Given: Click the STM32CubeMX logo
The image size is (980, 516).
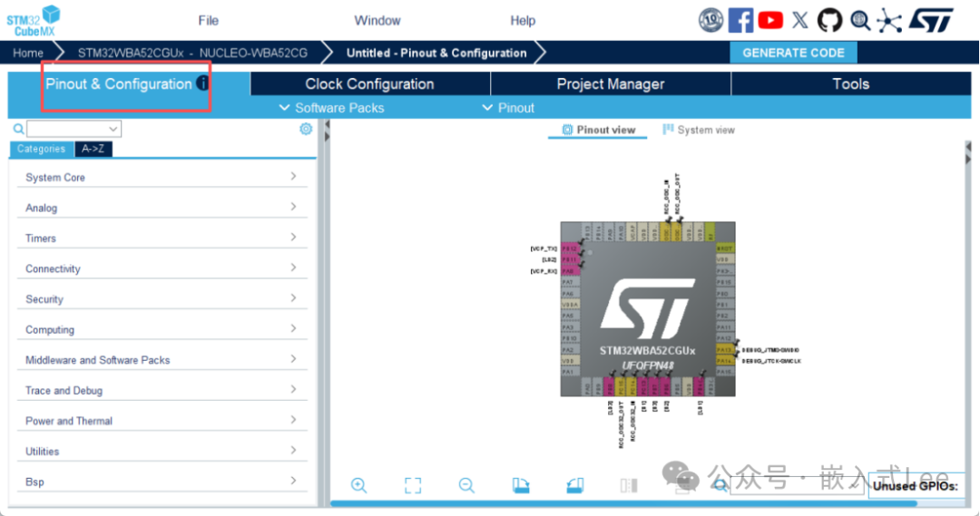Looking at the screenshot, I should (34, 20).
